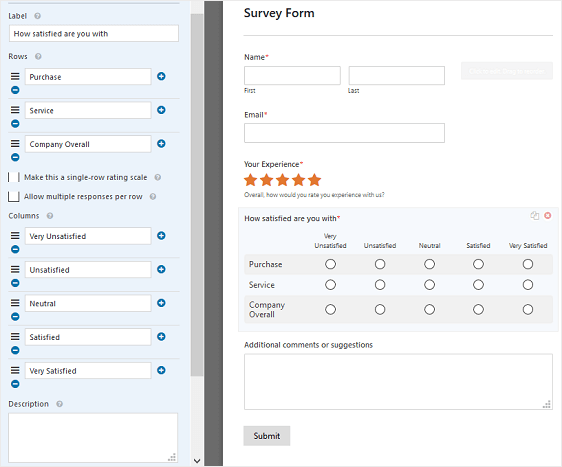Remove the Very Satisfied column

point(15,384)
